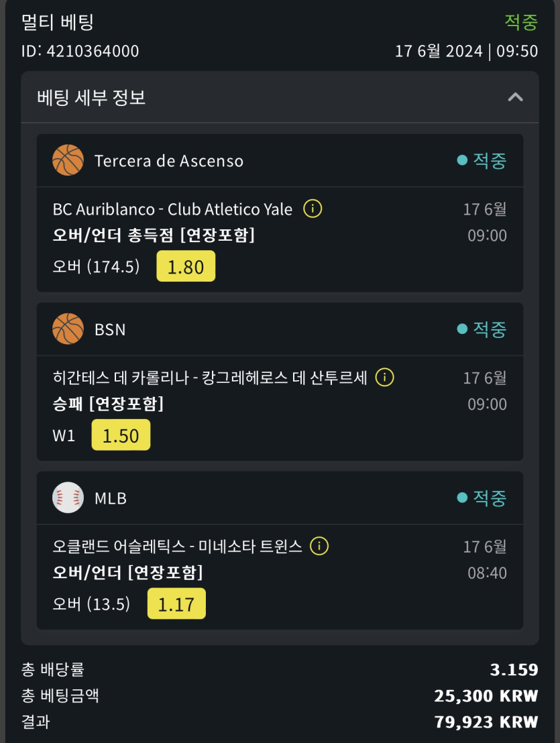Click the 베팅 세부 정보 header

click(x=92, y=97)
